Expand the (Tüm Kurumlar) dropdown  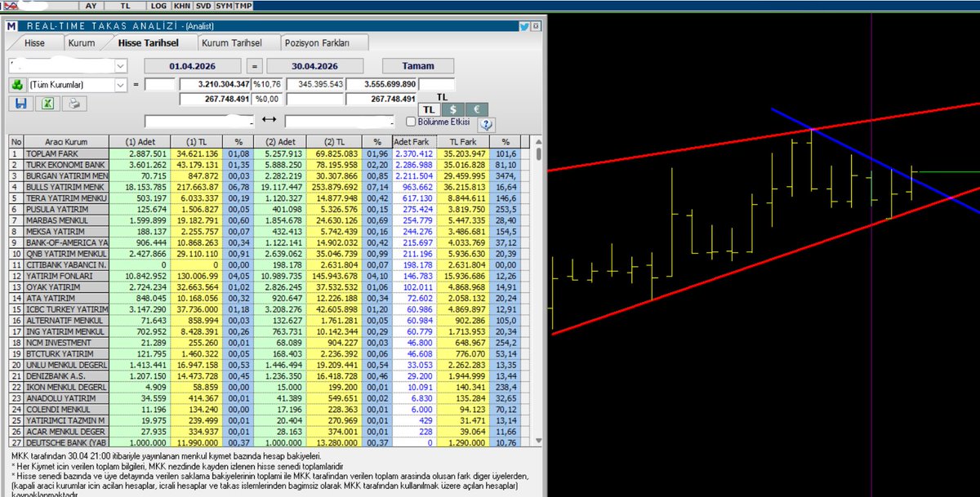(121, 84)
